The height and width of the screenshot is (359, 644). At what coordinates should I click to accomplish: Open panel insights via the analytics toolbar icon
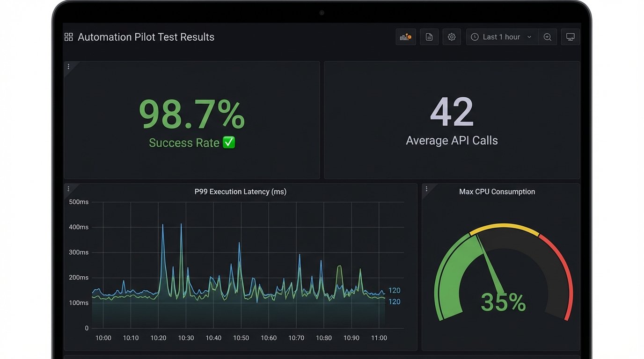coord(405,36)
